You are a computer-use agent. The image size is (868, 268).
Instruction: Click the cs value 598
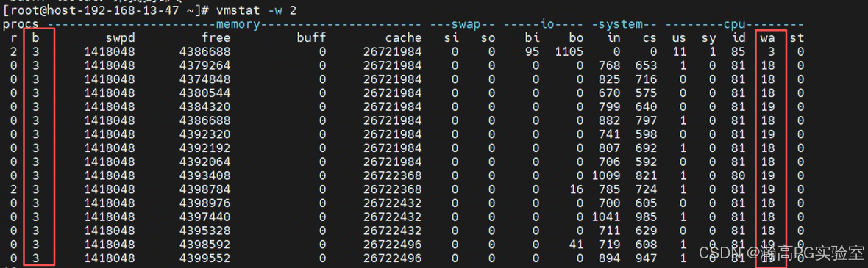click(x=646, y=134)
